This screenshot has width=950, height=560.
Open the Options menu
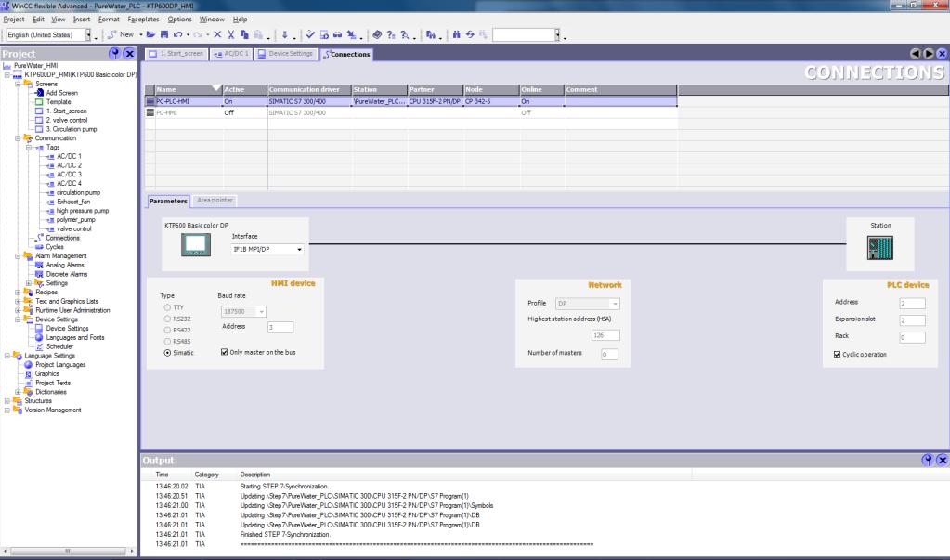[x=179, y=20]
